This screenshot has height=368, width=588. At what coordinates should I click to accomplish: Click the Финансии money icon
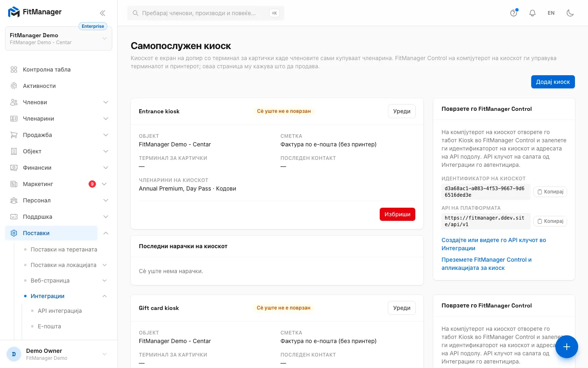(x=14, y=168)
